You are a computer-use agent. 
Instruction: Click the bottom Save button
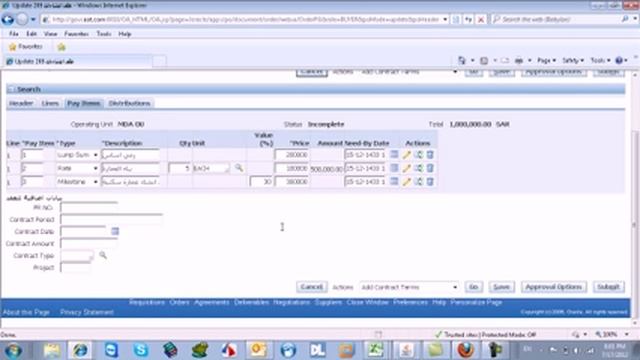(501, 287)
